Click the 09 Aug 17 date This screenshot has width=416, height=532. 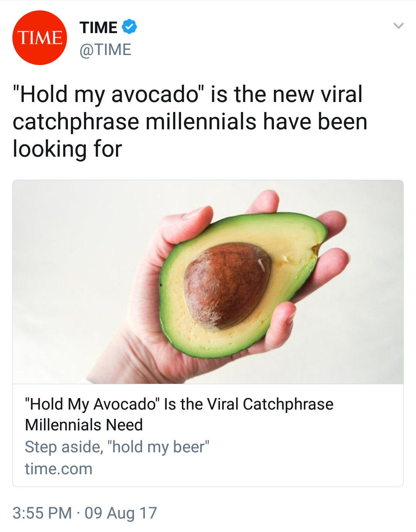(121, 513)
